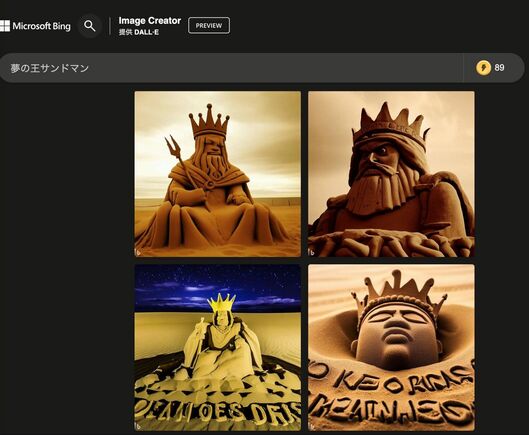
Task: Click the Image Creator title
Action: pyautogui.click(x=150, y=21)
